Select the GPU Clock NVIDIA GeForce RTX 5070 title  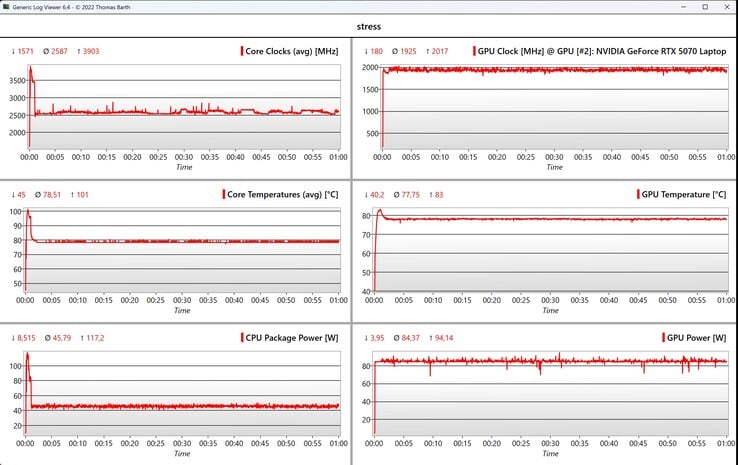click(x=602, y=51)
